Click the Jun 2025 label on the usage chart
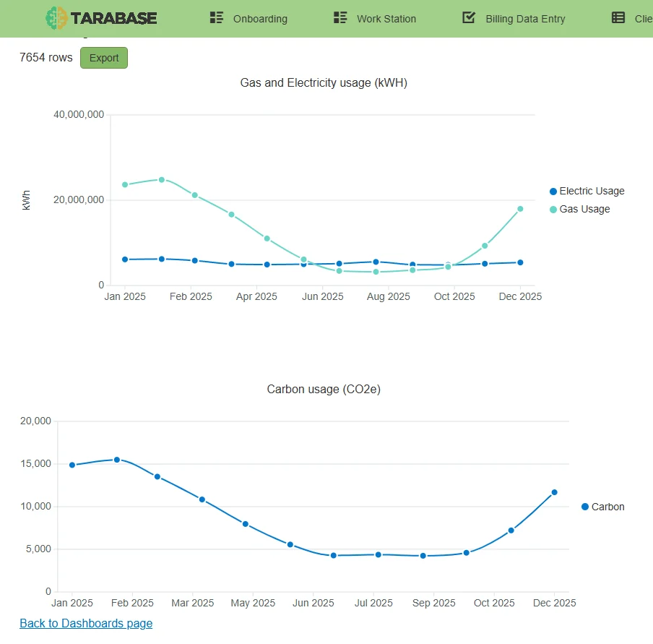 [x=323, y=296]
